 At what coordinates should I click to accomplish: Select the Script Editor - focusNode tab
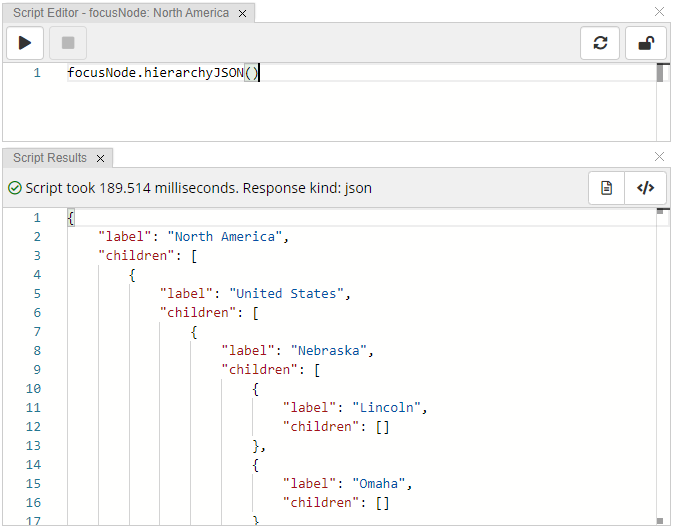[x=120, y=13]
